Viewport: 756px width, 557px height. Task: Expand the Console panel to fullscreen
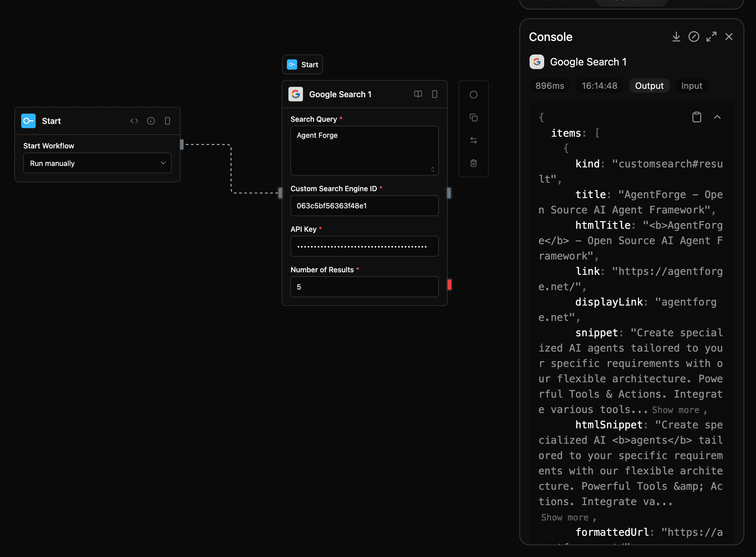click(x=711, y=37)
